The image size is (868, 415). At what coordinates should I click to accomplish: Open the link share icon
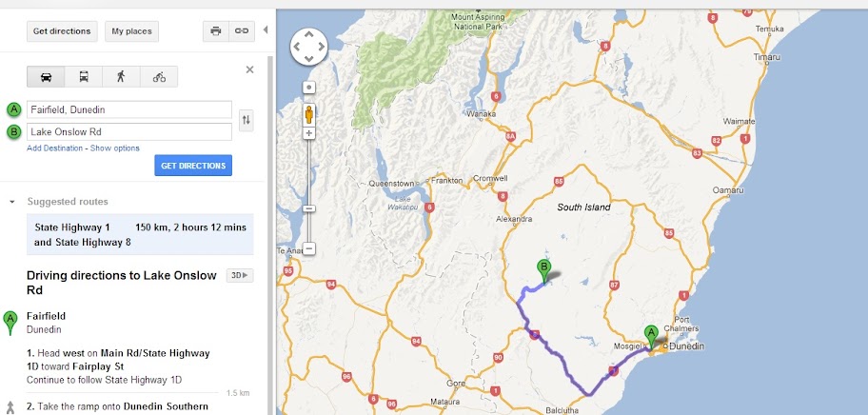coord(242,30)
